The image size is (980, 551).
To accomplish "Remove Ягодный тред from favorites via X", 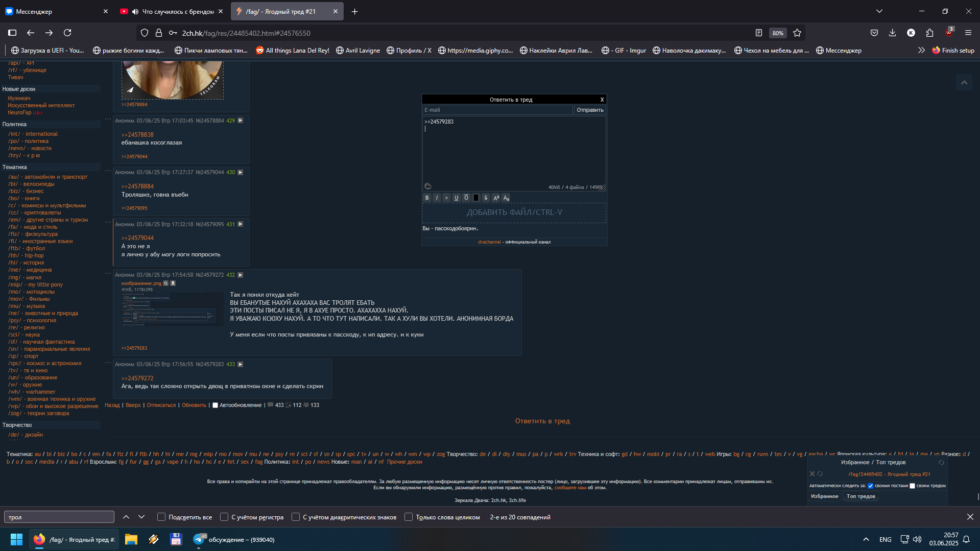I will (812, 474).
